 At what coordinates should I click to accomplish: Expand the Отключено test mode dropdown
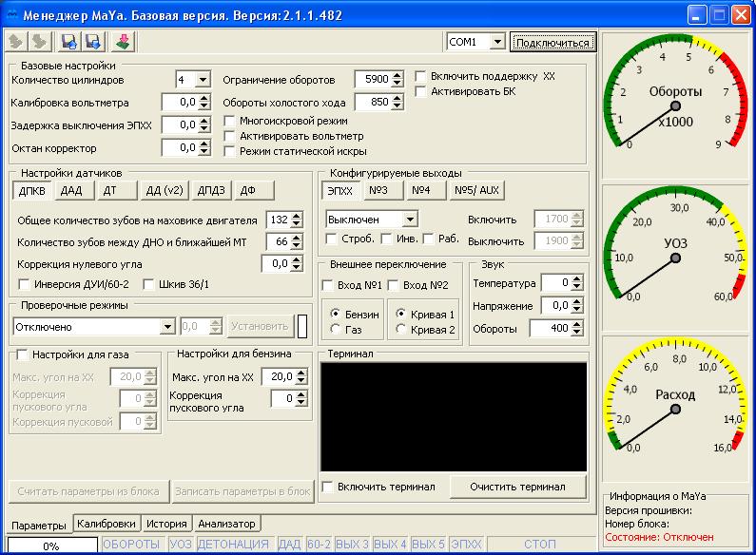[x=167, y=326]
